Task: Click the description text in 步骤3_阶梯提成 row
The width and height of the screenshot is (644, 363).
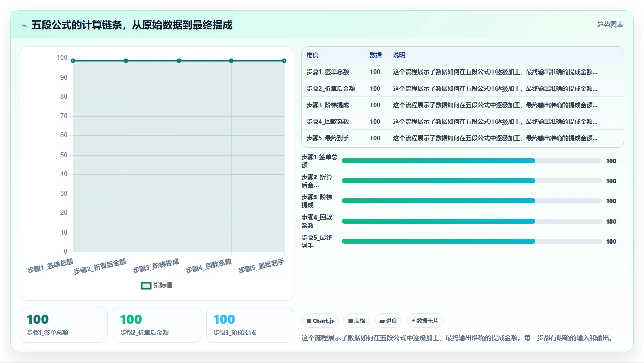Action: (x=495, y=105)
